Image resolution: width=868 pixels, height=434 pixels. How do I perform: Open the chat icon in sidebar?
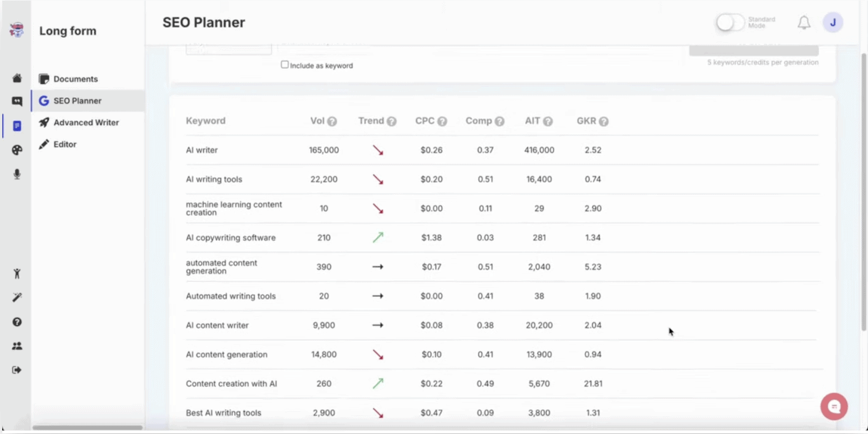click(x=17, y=102)
